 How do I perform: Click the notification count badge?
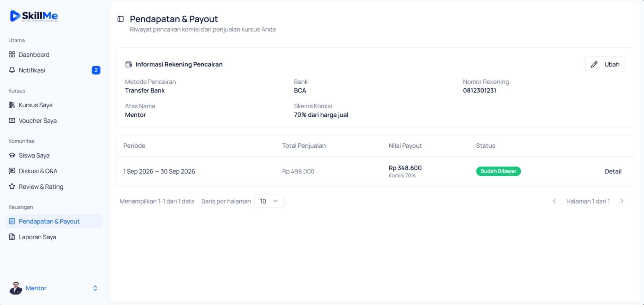coord(96,70)
